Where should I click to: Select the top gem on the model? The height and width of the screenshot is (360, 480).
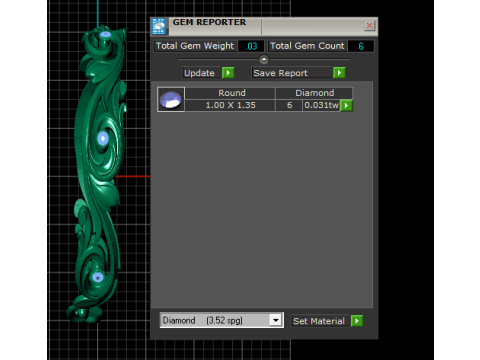pyautogui.click(x=105, y=35)
